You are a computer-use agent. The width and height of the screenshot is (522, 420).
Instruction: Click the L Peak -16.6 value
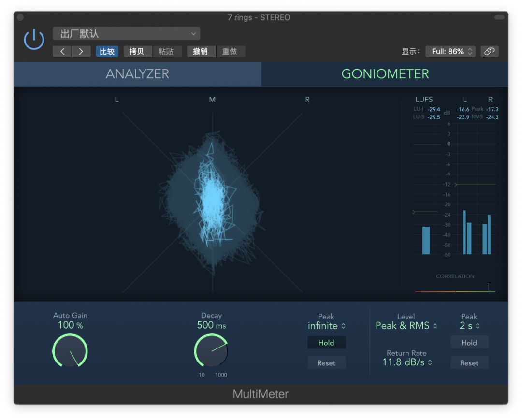pos(463,109)
